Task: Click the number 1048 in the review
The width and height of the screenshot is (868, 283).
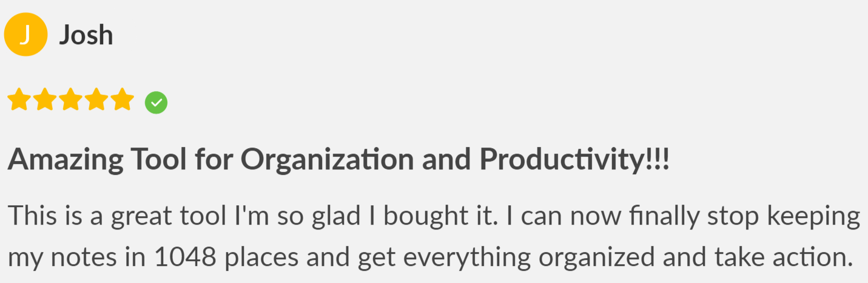Action: [x=186, y=258]
